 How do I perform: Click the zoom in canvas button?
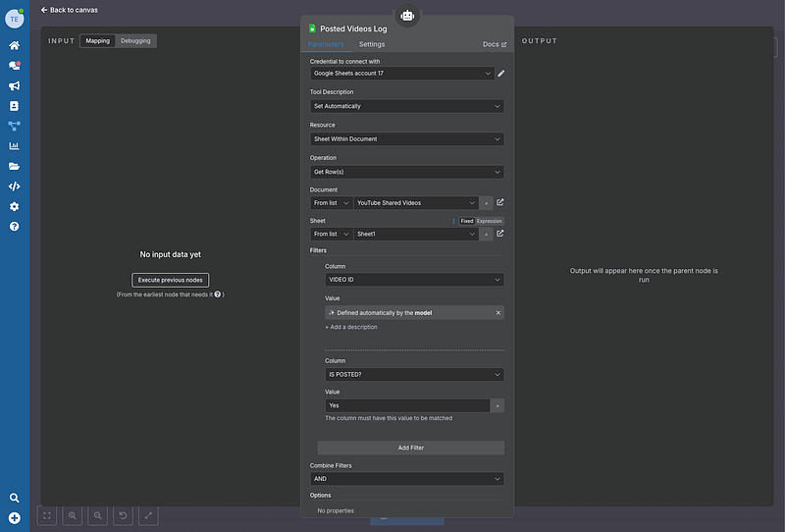pyautogui.click(x=72, y=514)
